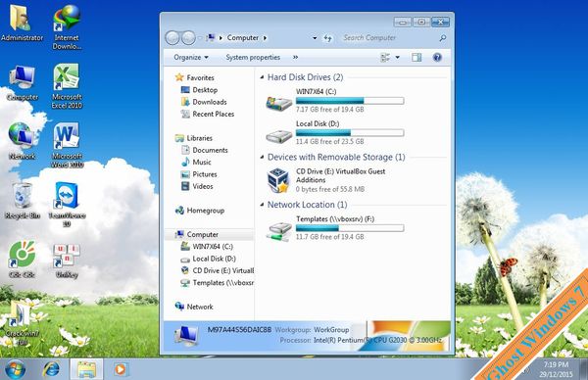Open the recent pages dropdown arrow
The height and width of the screenshot is (380, 588).
tap(200, 38)
